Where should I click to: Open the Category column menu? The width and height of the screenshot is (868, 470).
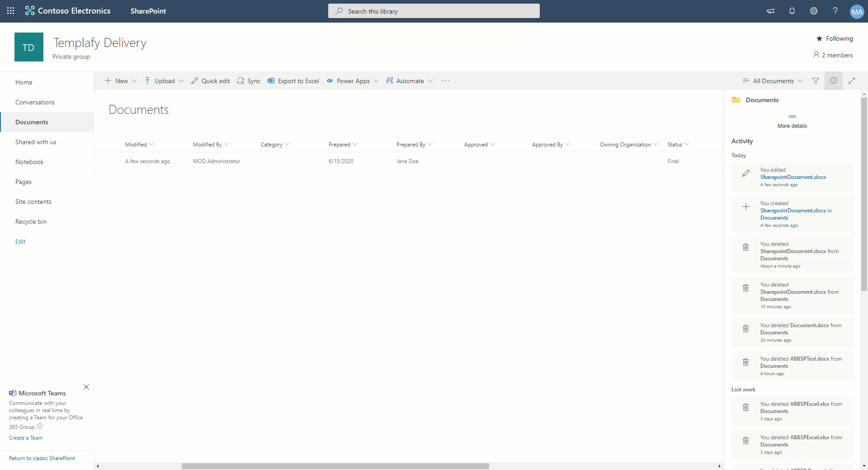[275, 145]
